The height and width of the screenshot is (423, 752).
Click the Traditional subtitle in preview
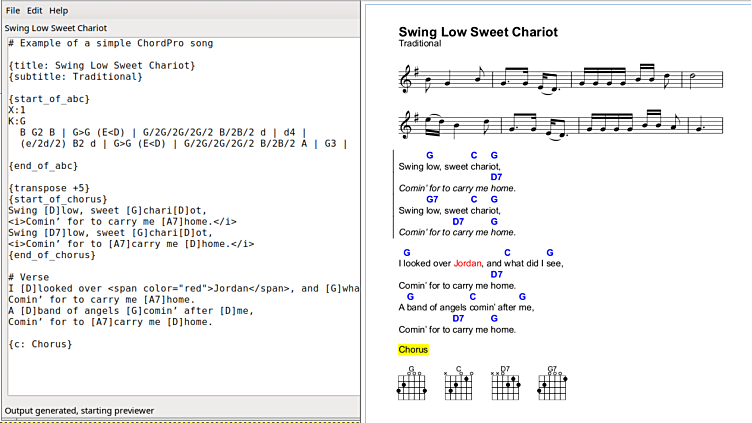pos(421,44)
